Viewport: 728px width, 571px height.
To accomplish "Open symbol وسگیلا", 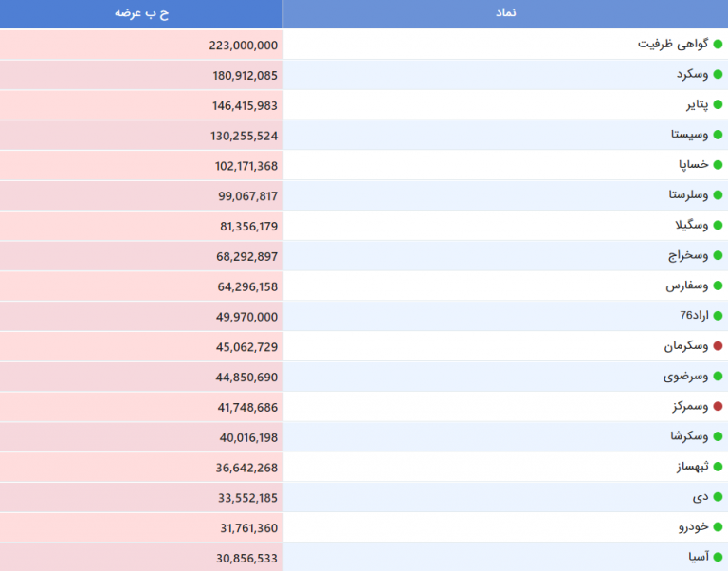I will click(x=692, y=226).
